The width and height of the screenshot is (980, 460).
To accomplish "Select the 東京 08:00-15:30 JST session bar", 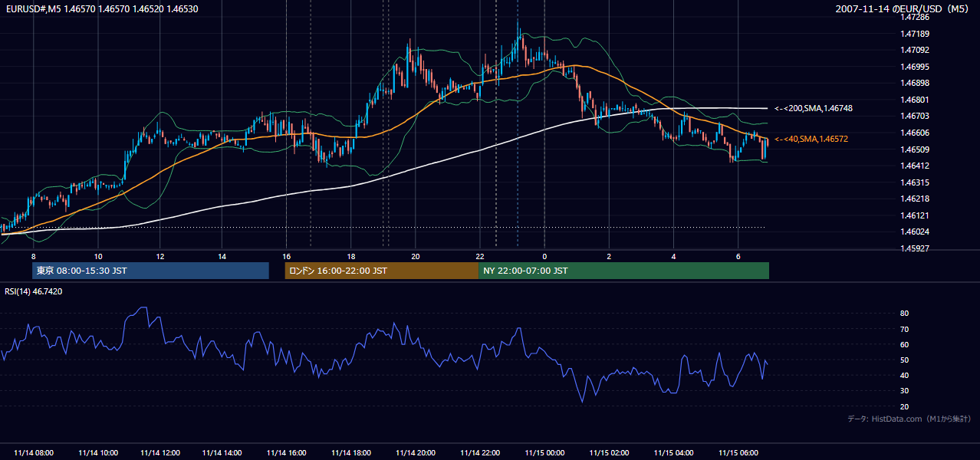I will click(x=150, y=271).
